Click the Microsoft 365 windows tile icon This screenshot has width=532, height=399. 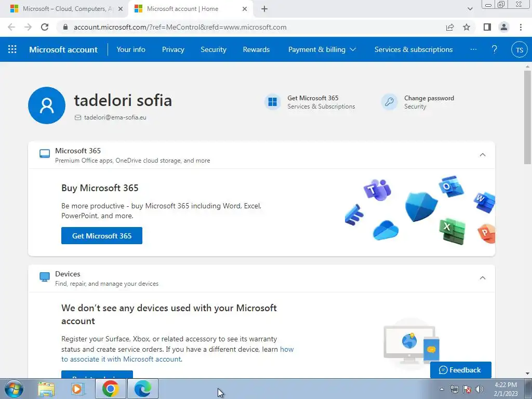tap(272, 102)
